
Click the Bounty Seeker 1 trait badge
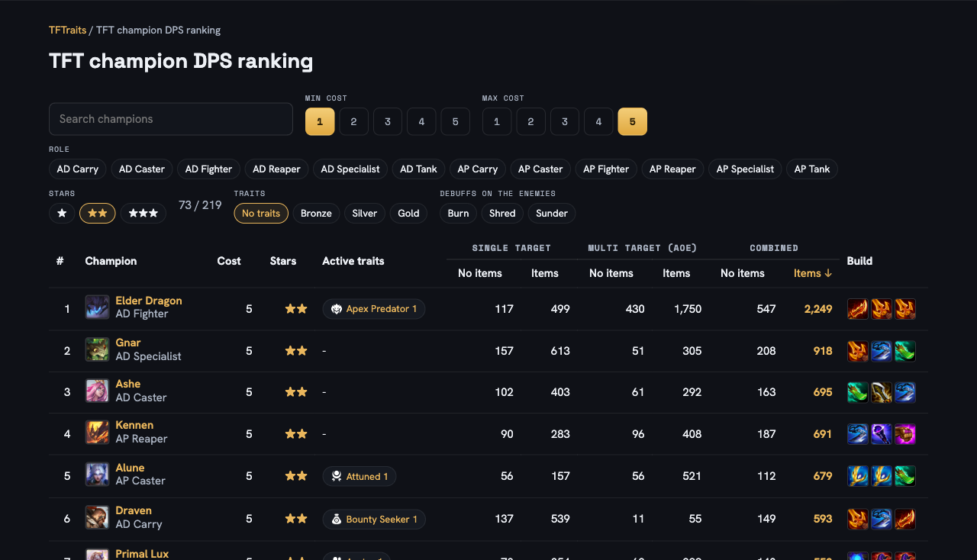[x=374, y=520]
